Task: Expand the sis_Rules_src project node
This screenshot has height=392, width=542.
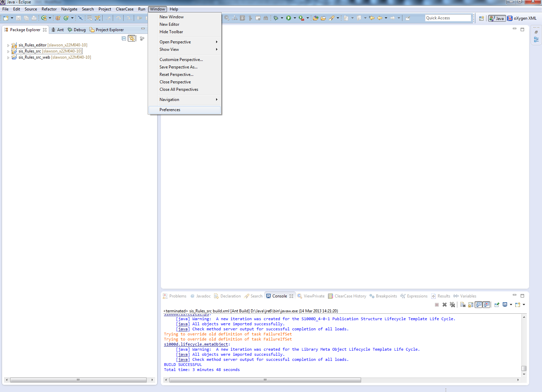Action: tap(8, 51)
